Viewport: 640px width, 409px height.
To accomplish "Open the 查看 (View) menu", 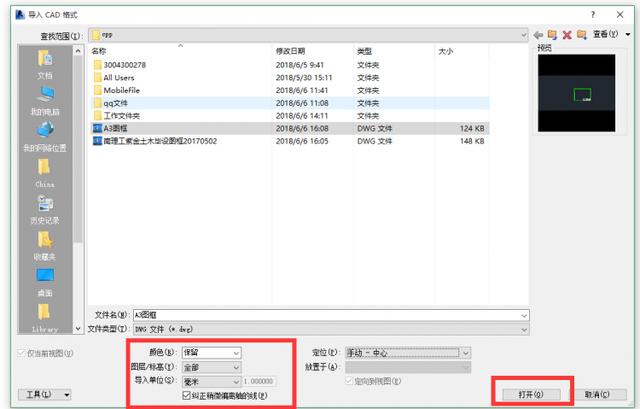I will pyautogui.click(x=605, y=34).
